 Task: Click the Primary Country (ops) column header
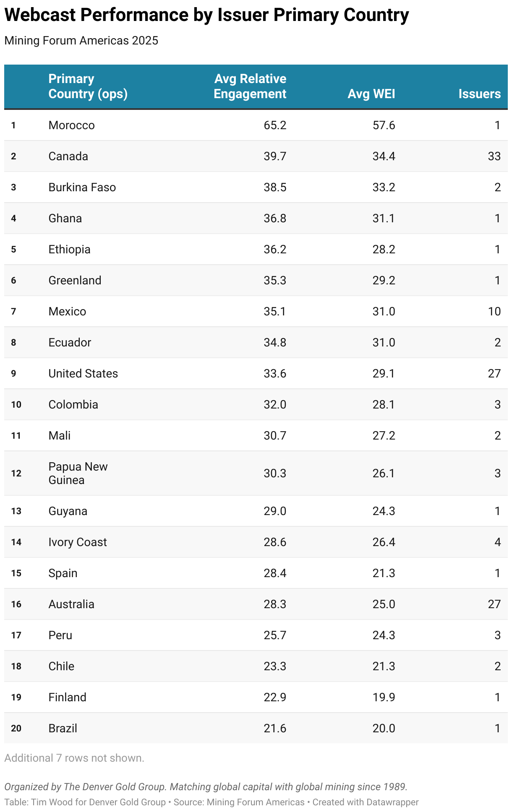[88, 86]
